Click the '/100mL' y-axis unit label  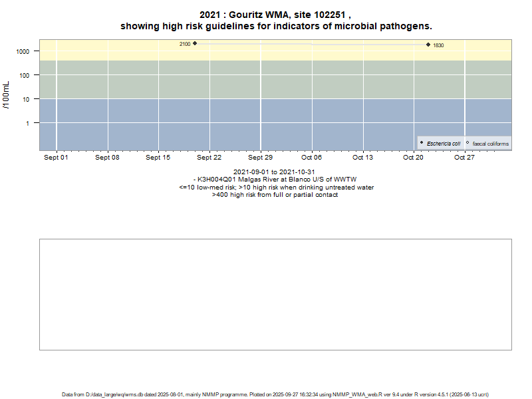pos(7,96)
